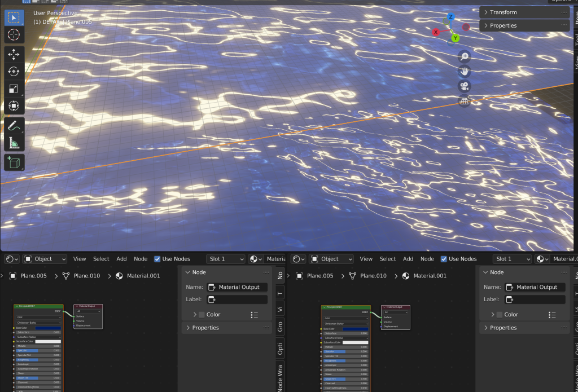Click the blue Z axis gizmo handle
This screenshot has width=578, height=392.
[450, 17]
